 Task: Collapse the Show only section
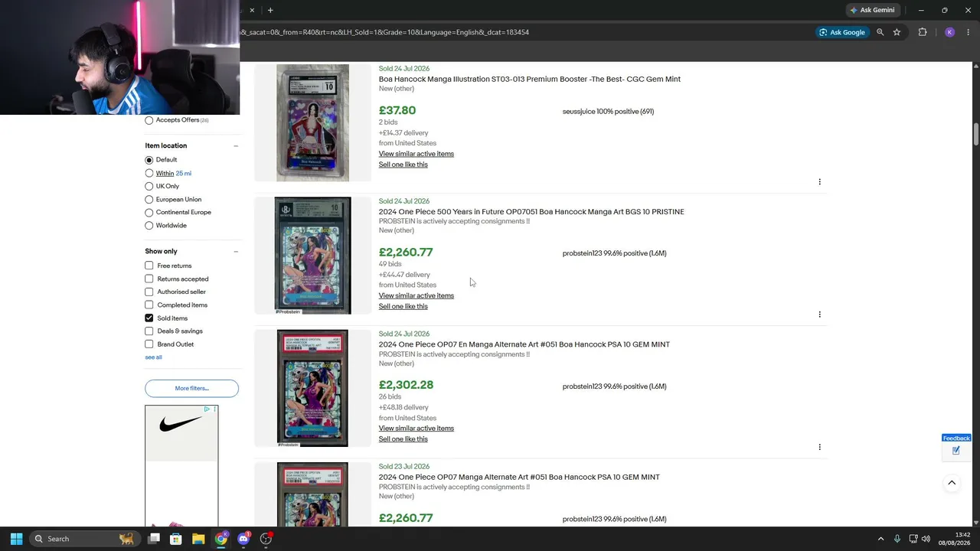pos(236,252)
